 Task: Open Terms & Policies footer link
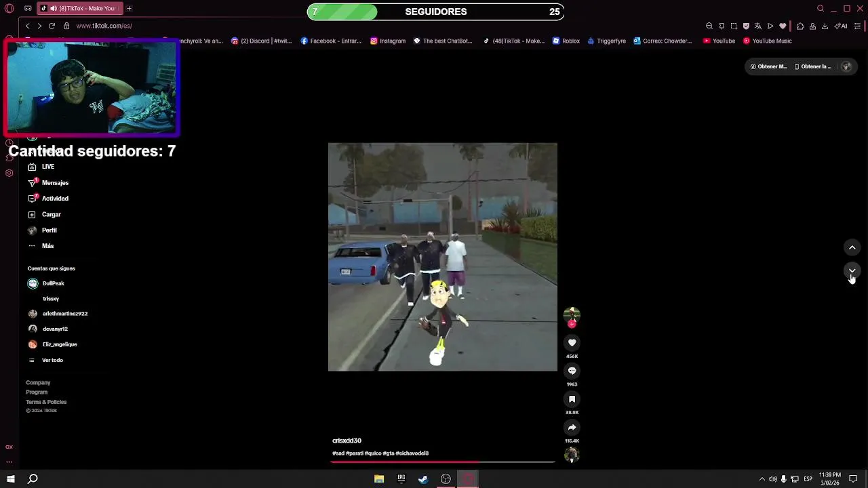[x=46, y=402]
